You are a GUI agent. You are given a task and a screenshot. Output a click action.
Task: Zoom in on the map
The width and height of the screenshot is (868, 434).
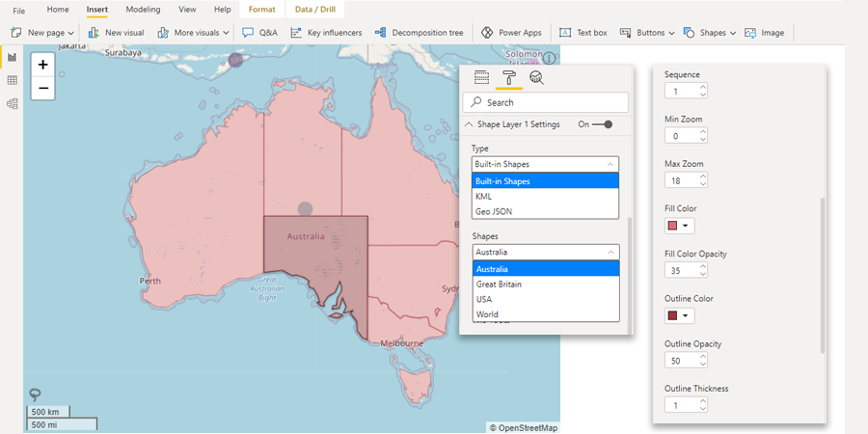coord(42,65)
